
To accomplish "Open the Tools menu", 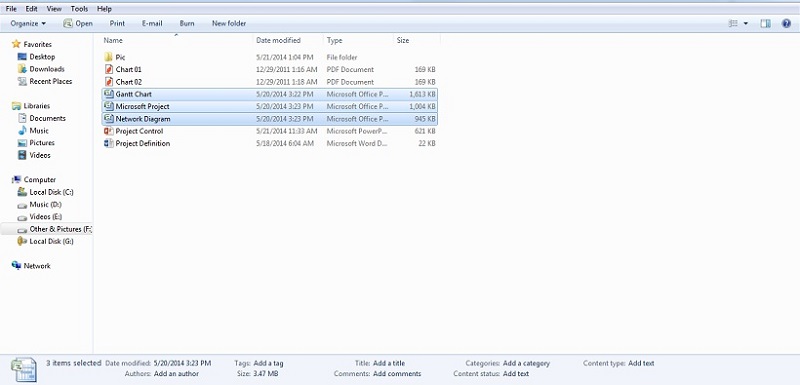I will 79,9.
